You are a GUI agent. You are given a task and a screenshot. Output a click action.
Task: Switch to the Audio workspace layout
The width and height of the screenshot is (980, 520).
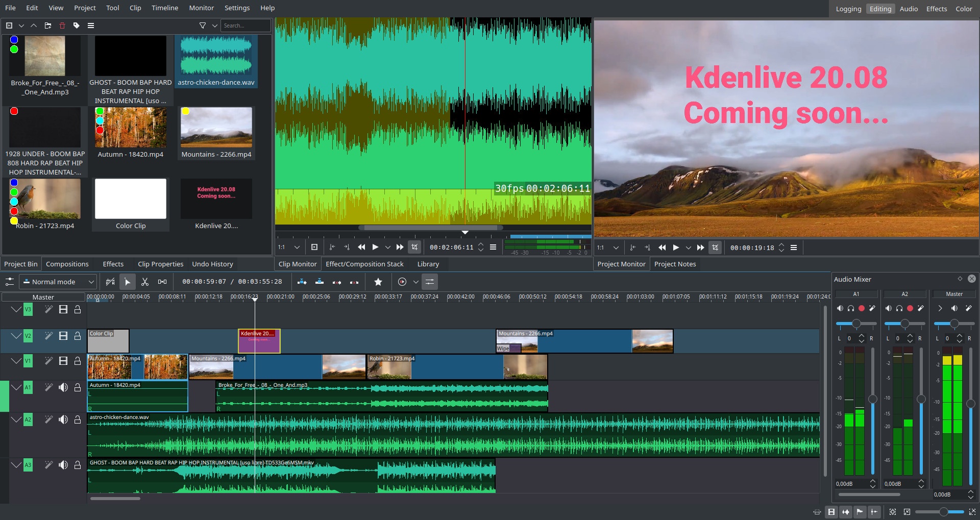[x=909, y=9]
